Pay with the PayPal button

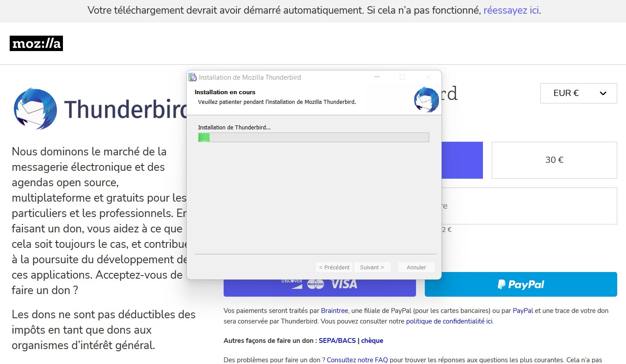pos(521,284)
